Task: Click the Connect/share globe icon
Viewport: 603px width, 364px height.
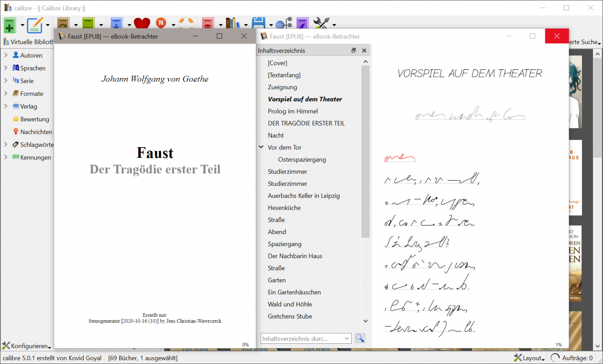Action: tap(284, 23)
